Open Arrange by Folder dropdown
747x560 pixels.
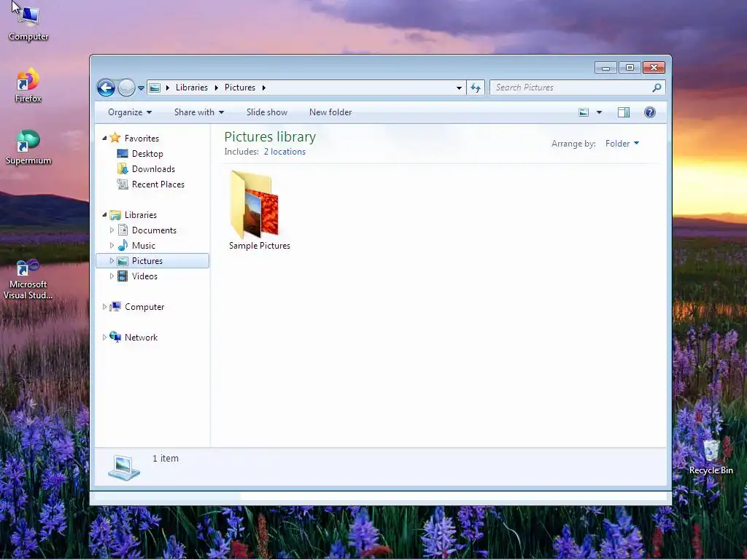pyautogui.click(x=622, y=144)
